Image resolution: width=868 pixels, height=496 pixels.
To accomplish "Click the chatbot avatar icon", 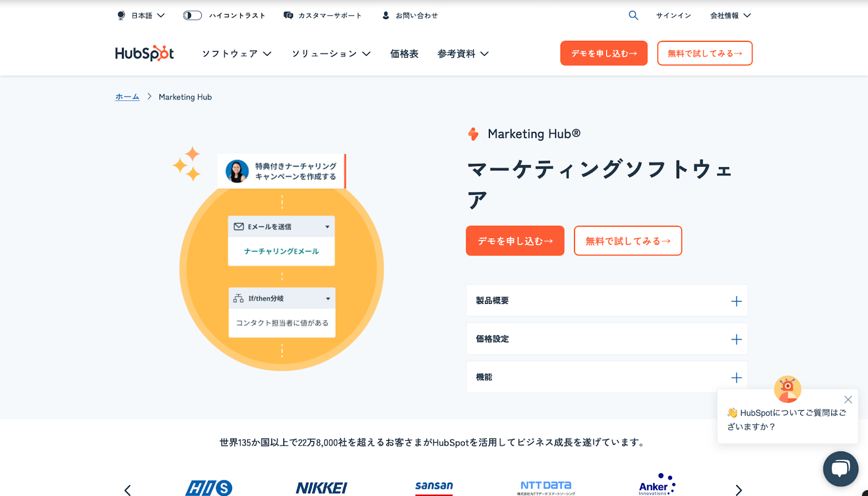I will (788, 389).
